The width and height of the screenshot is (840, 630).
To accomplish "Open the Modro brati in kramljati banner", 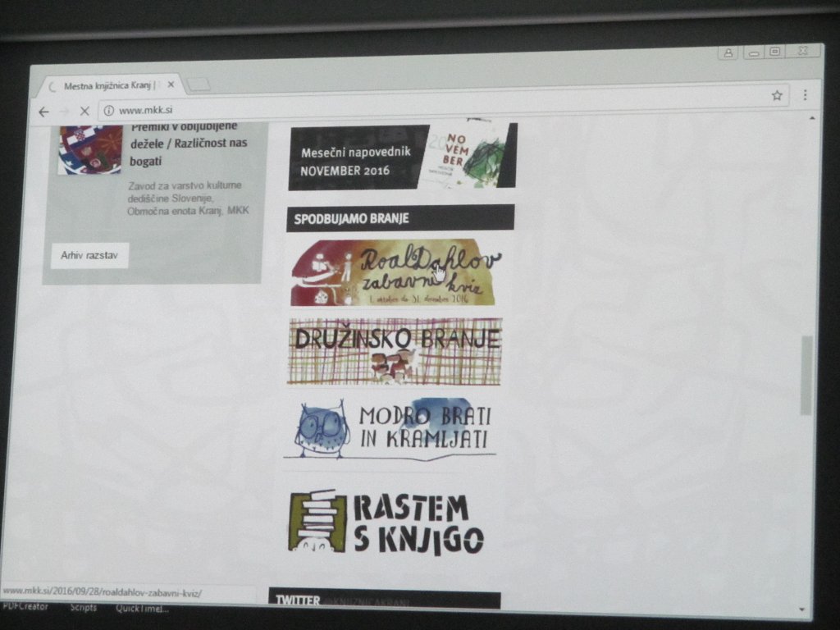I will [x=390, y=430].
